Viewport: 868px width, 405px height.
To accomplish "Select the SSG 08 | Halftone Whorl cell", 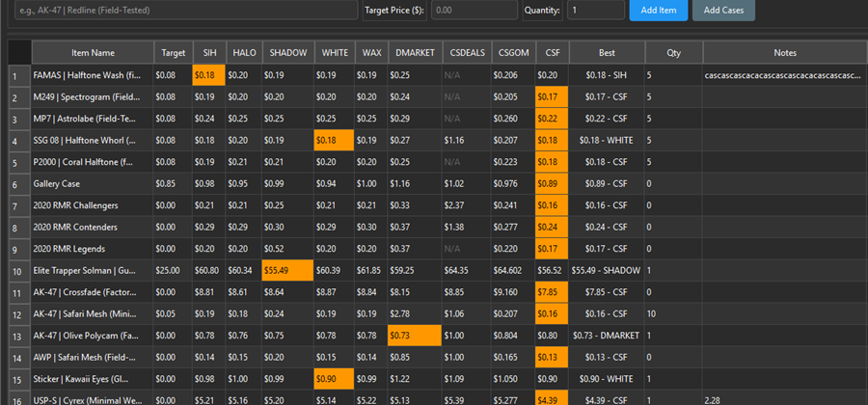I will pyautogui.click(x=93, y=141).
